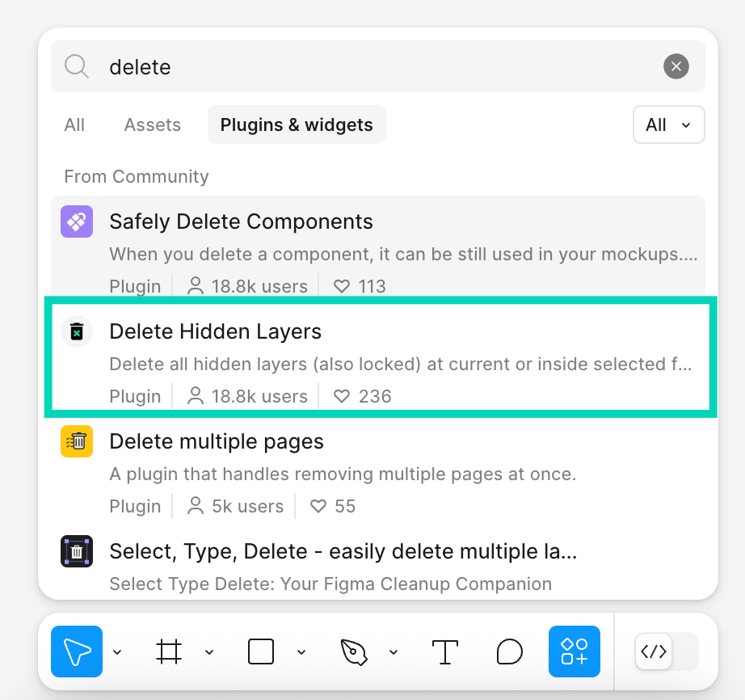Screen dimensions: 745x700
Task: Switch to the Assets tab
Action: point(153,125)
